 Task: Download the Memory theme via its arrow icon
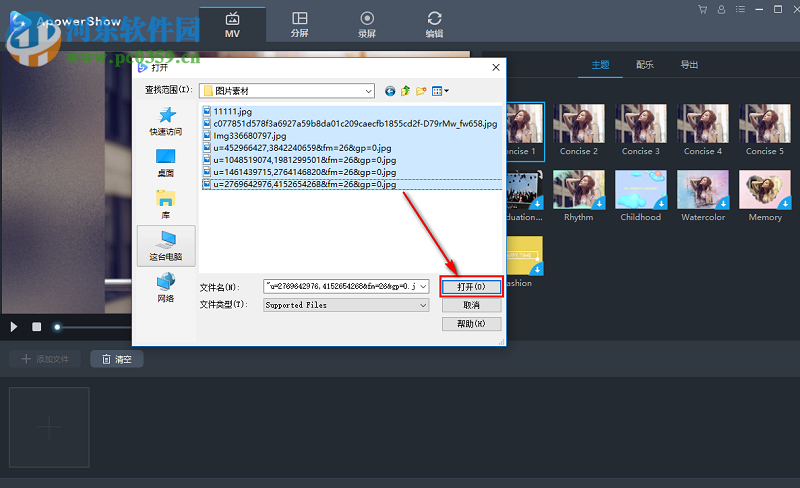785,204
